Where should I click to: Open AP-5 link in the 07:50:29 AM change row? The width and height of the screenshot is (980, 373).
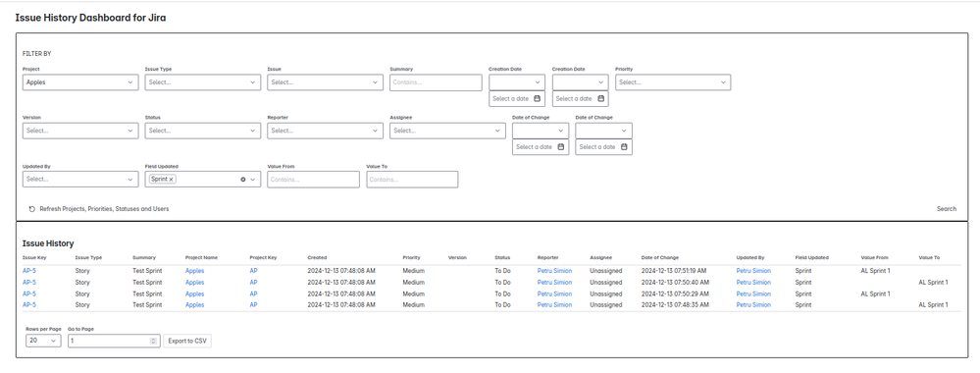(28, 293)
